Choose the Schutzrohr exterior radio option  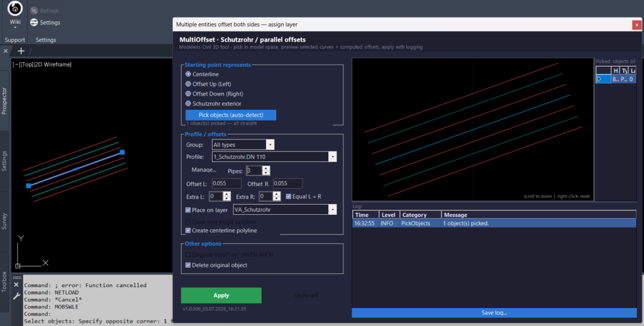coord(188,104)
